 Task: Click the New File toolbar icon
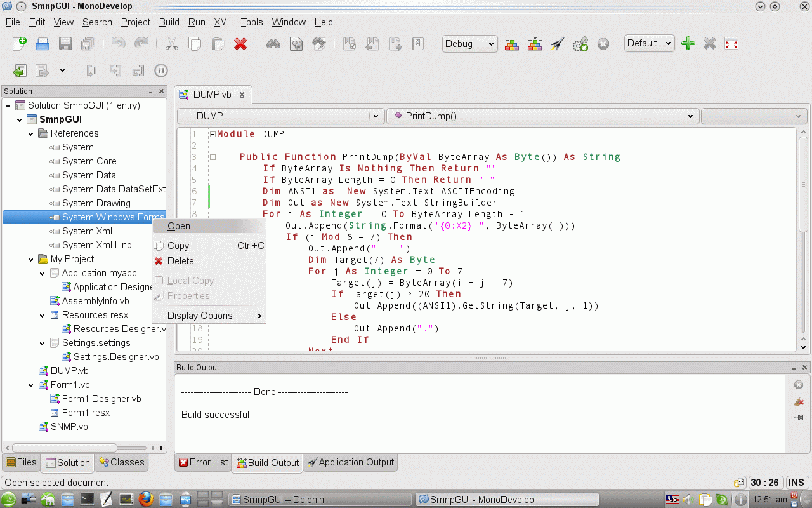point(20,44)
